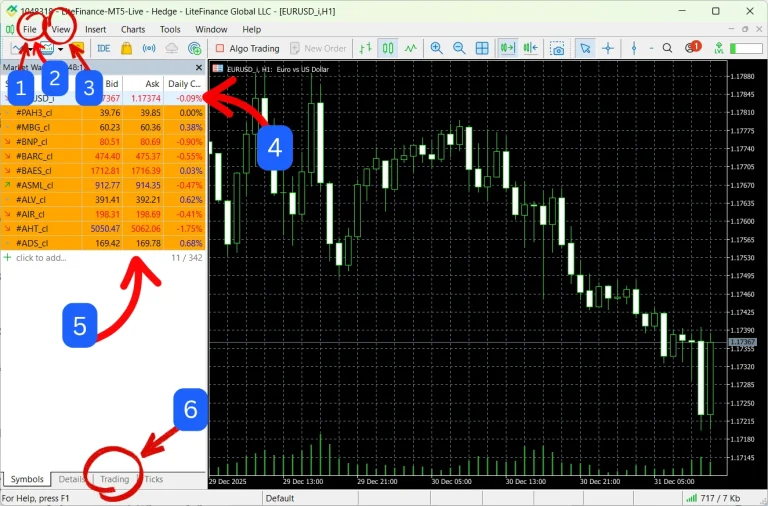This screenshot has height=506, width=768.
Task: Open the Insert menu
Action: (x=96, y=29)
